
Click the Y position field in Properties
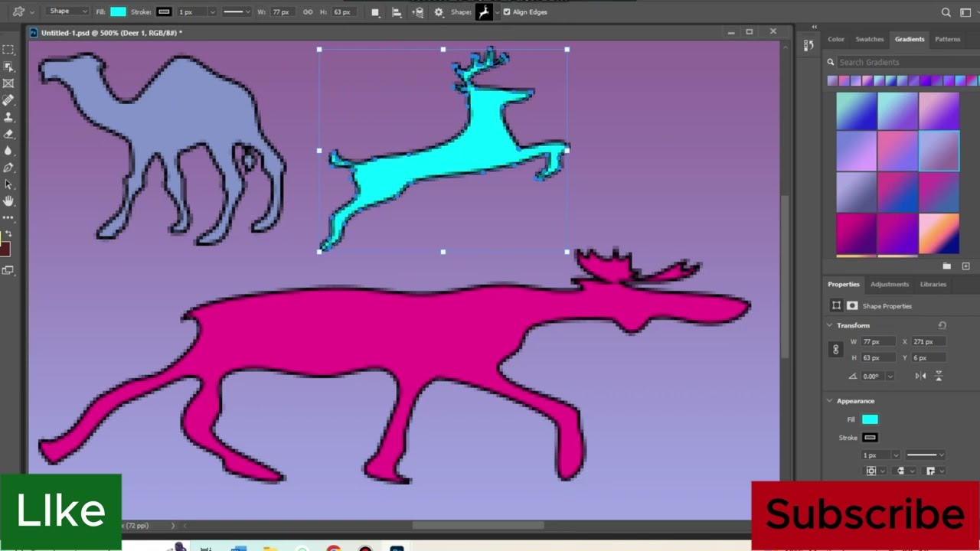(x=929, y=357)
